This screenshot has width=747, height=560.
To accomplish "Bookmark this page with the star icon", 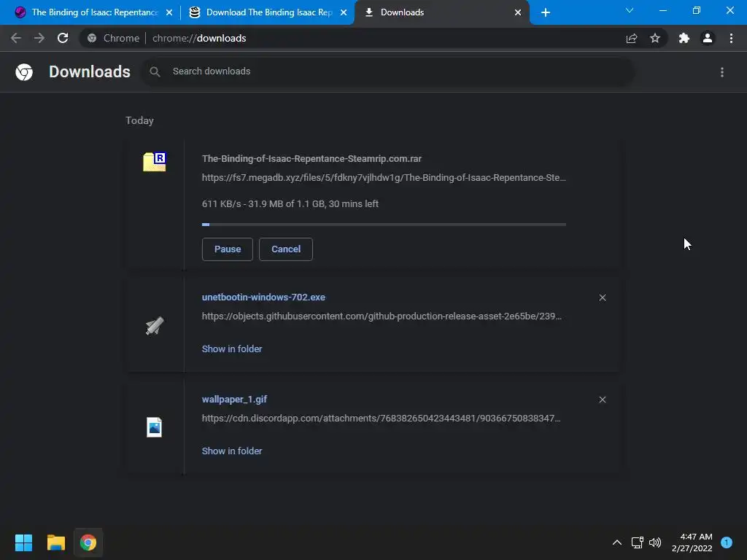I will (655, 38).
